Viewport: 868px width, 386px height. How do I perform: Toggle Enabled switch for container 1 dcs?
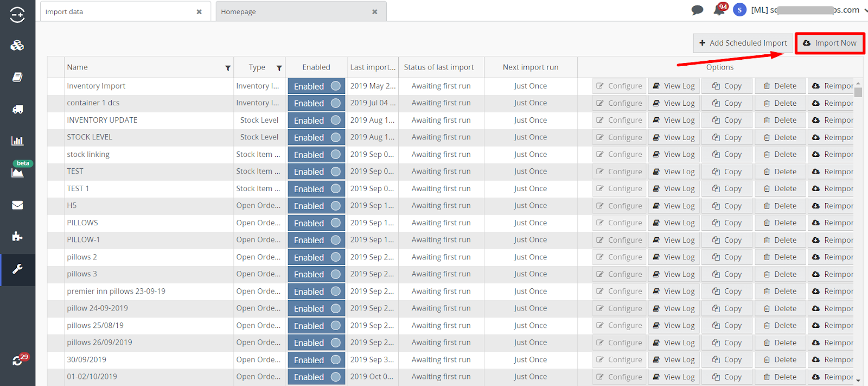coord(316,103)
